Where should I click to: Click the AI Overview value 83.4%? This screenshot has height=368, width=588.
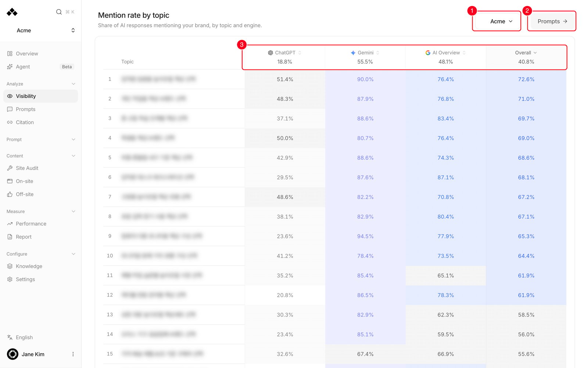(x=446, y=118)
